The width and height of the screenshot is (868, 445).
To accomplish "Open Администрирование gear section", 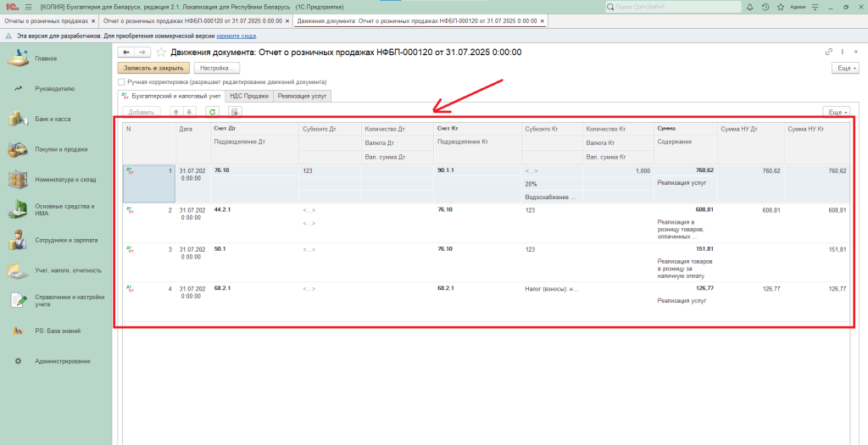I will pyautogui.click(x=63, y=361).
